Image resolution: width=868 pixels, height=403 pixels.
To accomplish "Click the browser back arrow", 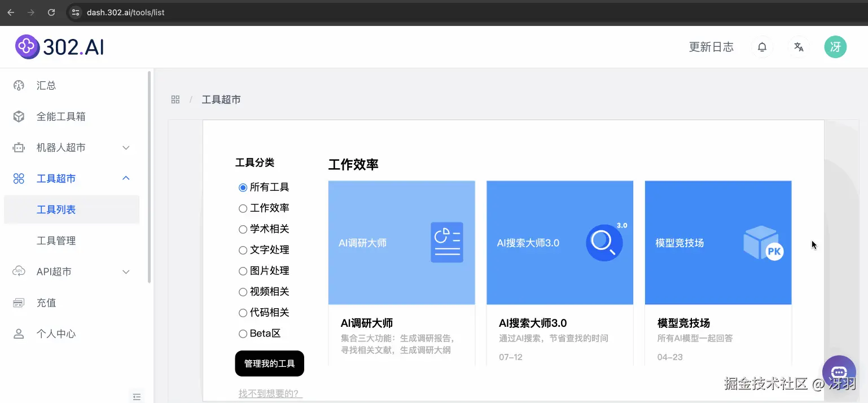I will tap(11, 12).
